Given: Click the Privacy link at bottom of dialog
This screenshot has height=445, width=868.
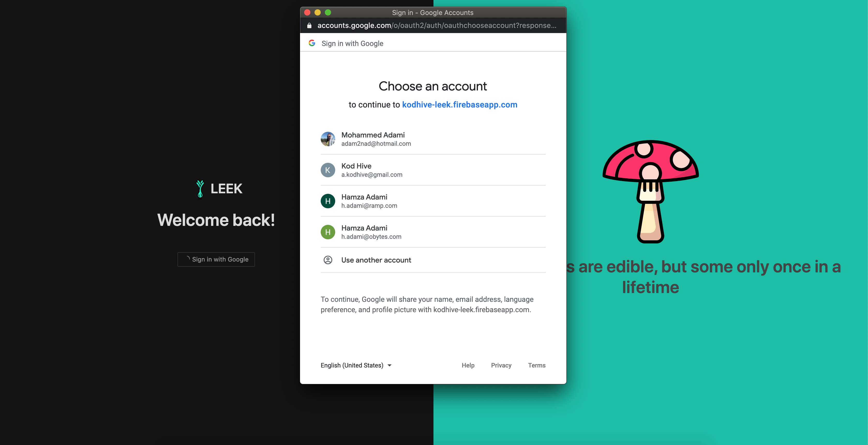Looking at the screenshot, I should [501, 365].
